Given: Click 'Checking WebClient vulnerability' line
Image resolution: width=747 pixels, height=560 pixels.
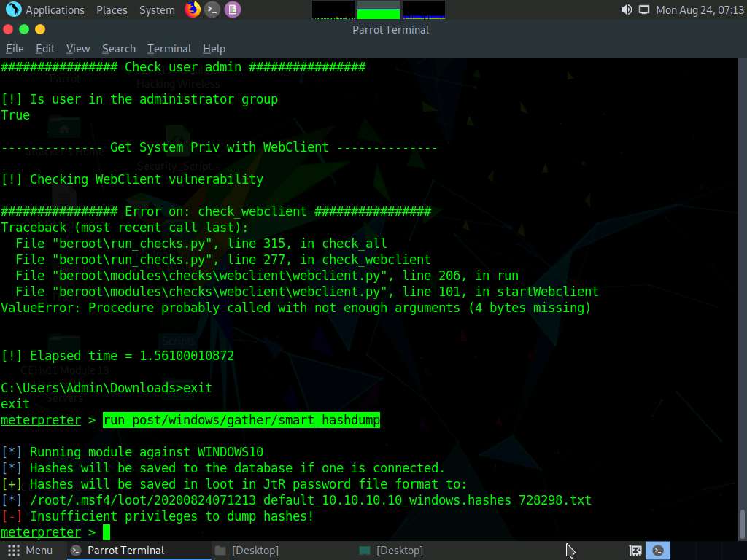Looking at the screenshot, I should tap(132, 179).
